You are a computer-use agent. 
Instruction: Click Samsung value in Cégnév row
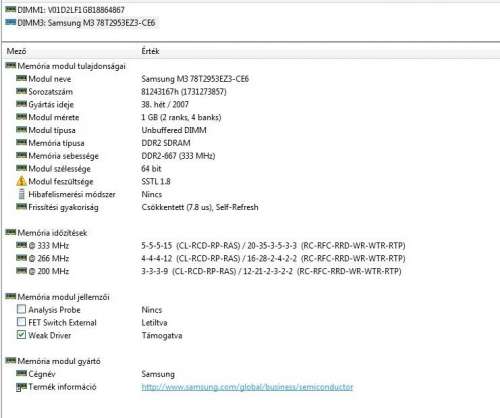[158, 374]
